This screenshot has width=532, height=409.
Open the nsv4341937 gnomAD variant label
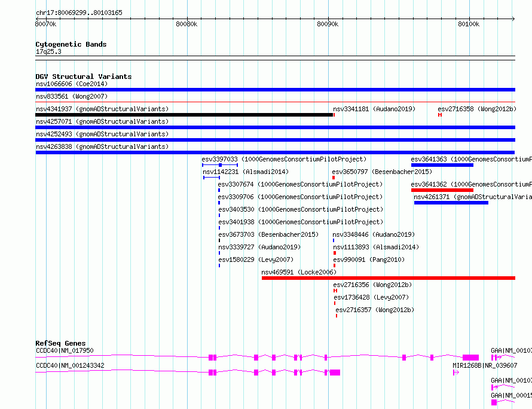(x=102, y=109)
